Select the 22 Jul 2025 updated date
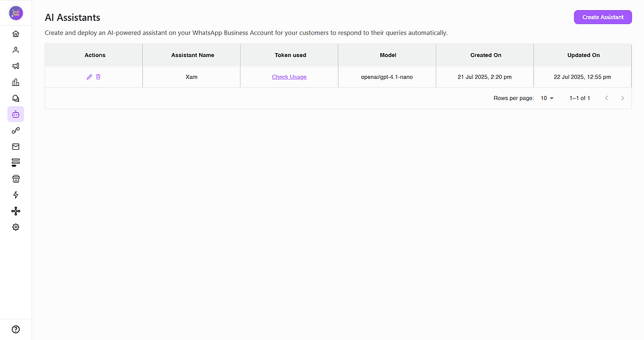This screenshot has width=644, height=340. 583,76
